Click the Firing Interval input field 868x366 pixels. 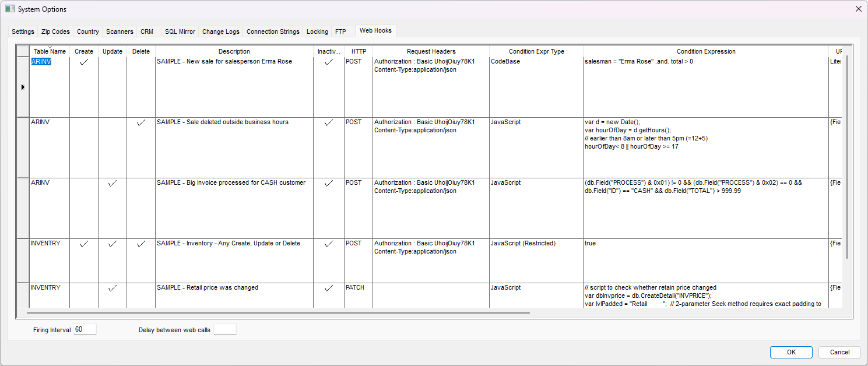[85, 330]
